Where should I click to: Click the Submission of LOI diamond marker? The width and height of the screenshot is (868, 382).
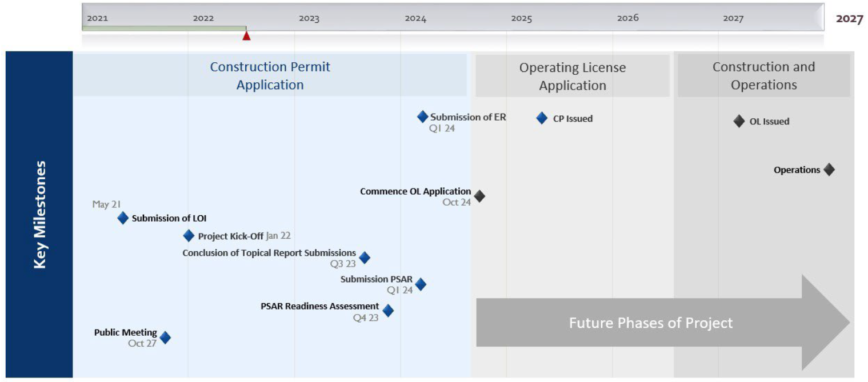(123, 218)
